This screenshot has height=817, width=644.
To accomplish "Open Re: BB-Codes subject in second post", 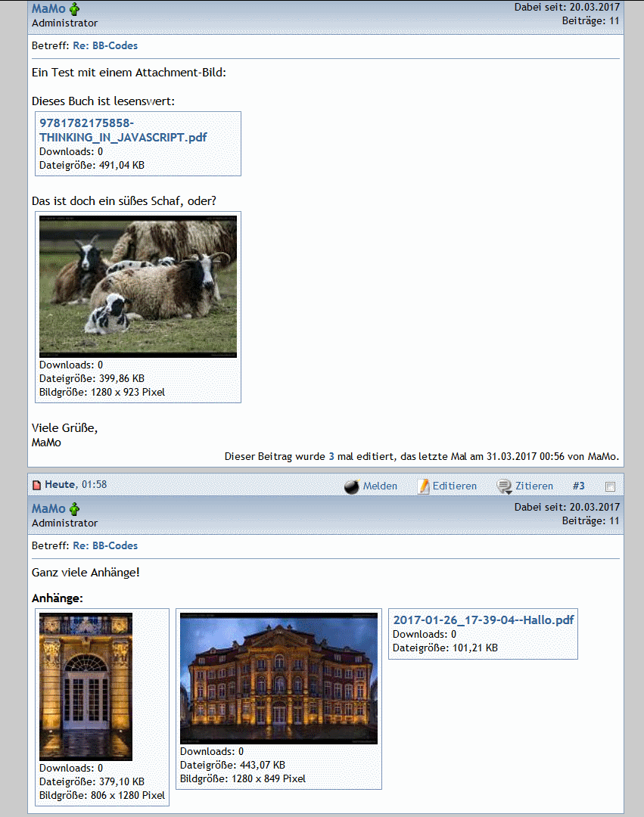I will [x=105, y=545].
